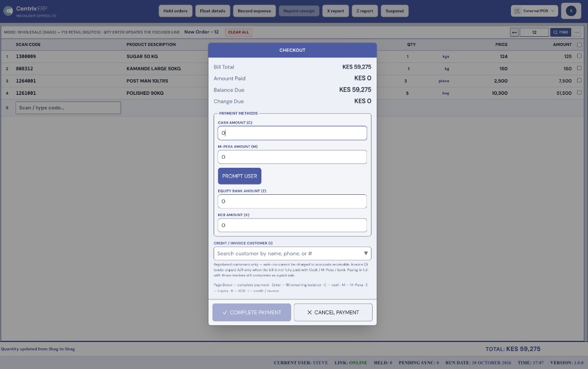Select scan code 1264001

(26, 81)
